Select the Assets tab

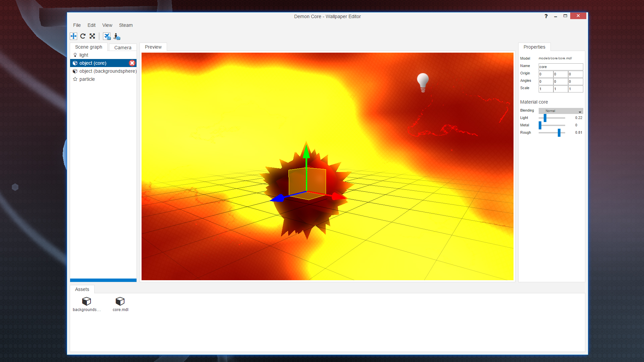82,289
